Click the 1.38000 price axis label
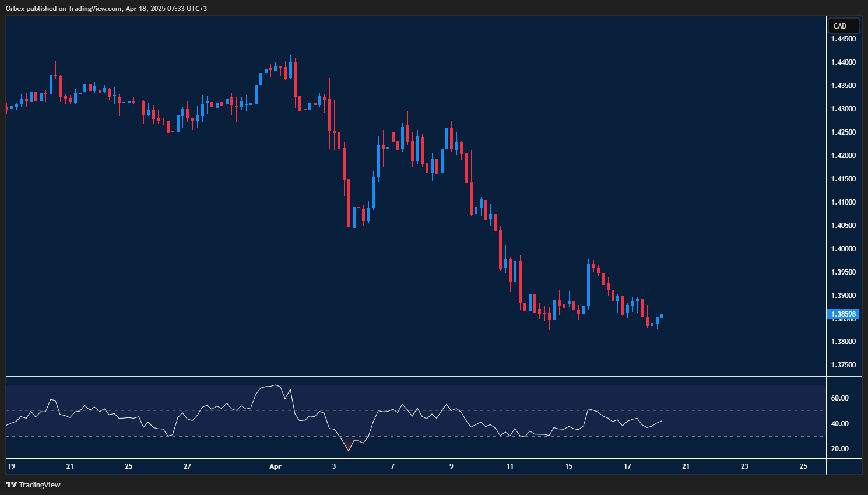868x495 pixels. click(x=844, y=342)
